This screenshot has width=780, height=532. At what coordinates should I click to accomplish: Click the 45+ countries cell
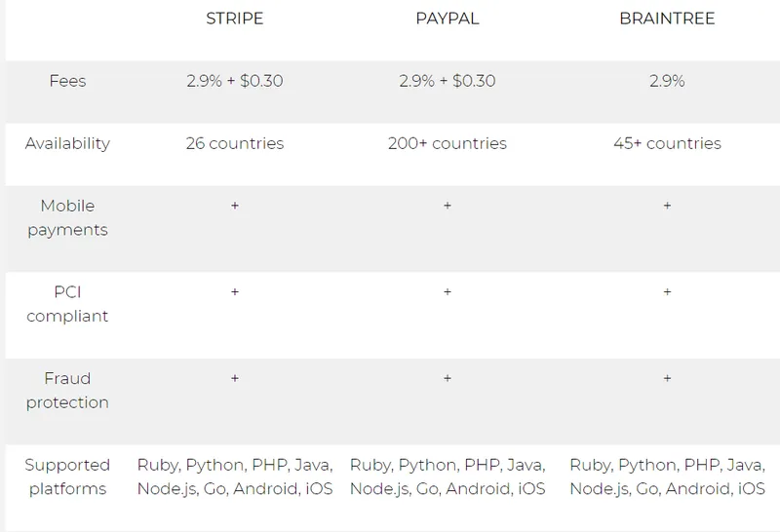[x=667, y=143]
